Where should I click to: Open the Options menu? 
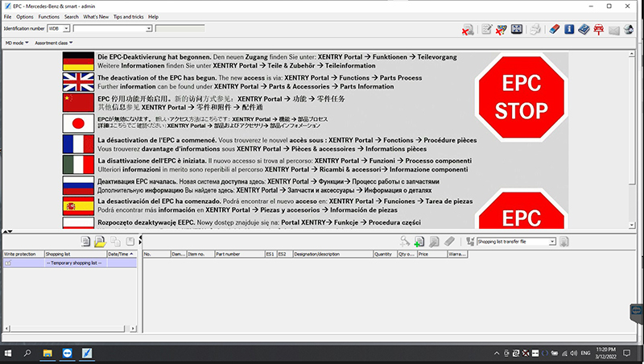(x=25, y=17)
